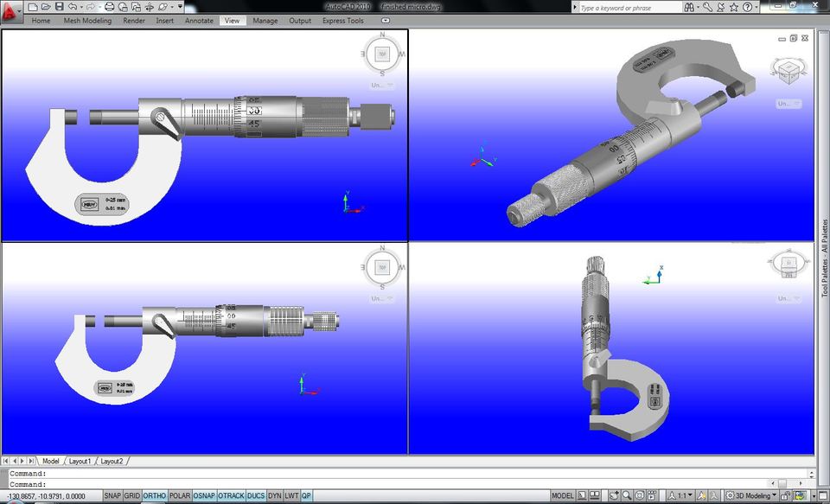Enable SNAP mode

coord(113,495)
